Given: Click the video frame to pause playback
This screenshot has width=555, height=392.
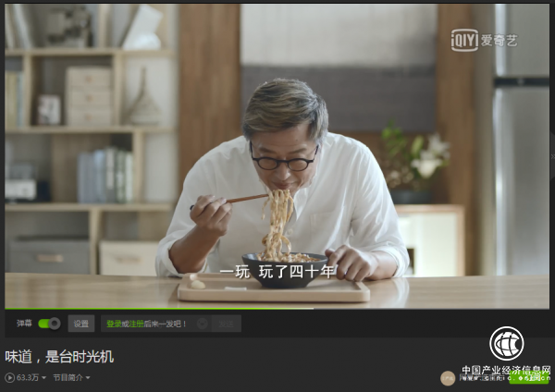Looking at the screenshot, I should tap(277, 155).
